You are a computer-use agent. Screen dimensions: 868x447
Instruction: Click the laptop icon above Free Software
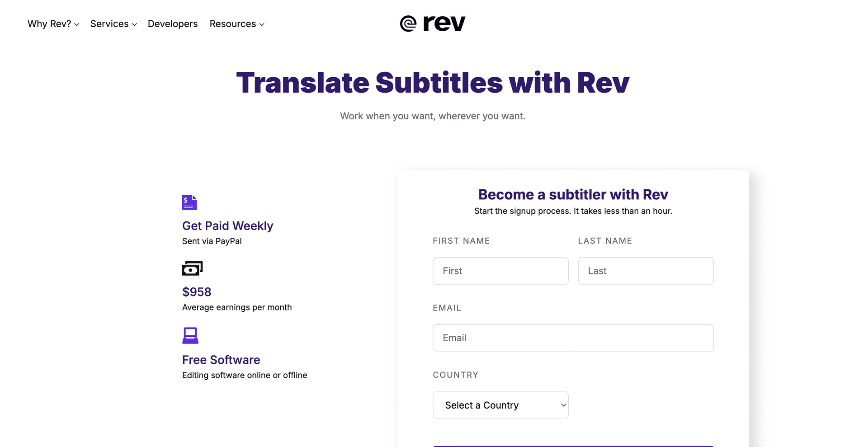(x=190, y=335)
